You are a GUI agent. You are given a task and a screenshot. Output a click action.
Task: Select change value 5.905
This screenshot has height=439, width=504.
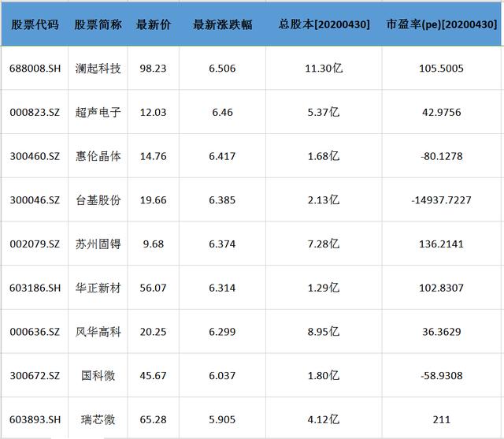point(222,419)
